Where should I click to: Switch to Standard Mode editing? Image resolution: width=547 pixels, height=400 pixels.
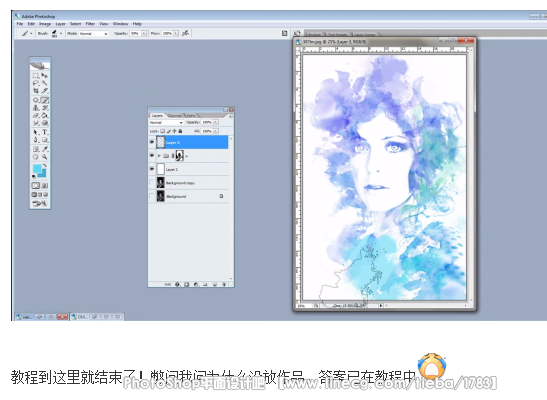[x=36, y=186]
